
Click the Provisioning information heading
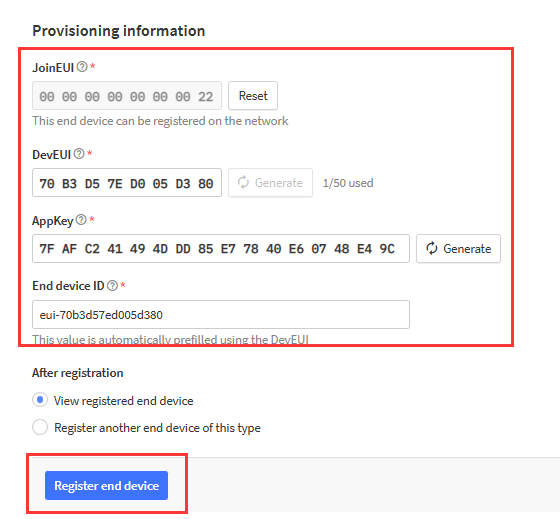pyautogui.click(x=119, y=31)
